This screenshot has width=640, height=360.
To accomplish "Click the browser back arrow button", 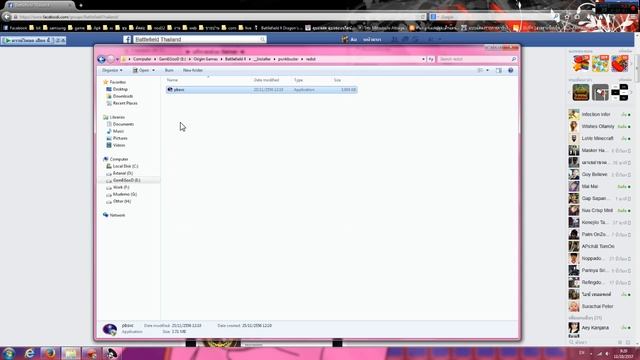I will (7, 17).
